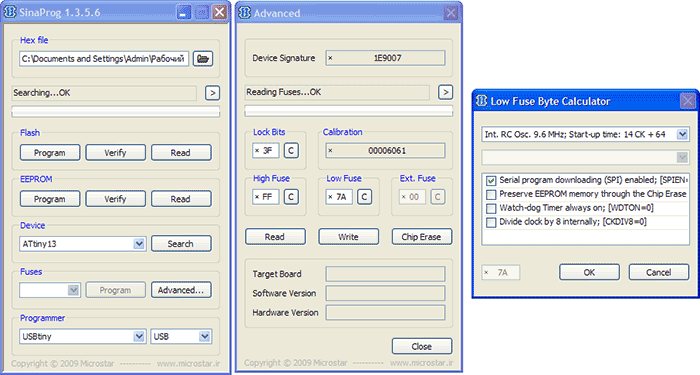Image resolution: width=700 pixels, height=375 pixels.
Task: Click the Flash Program button
Action: click(x=50, y=153)
